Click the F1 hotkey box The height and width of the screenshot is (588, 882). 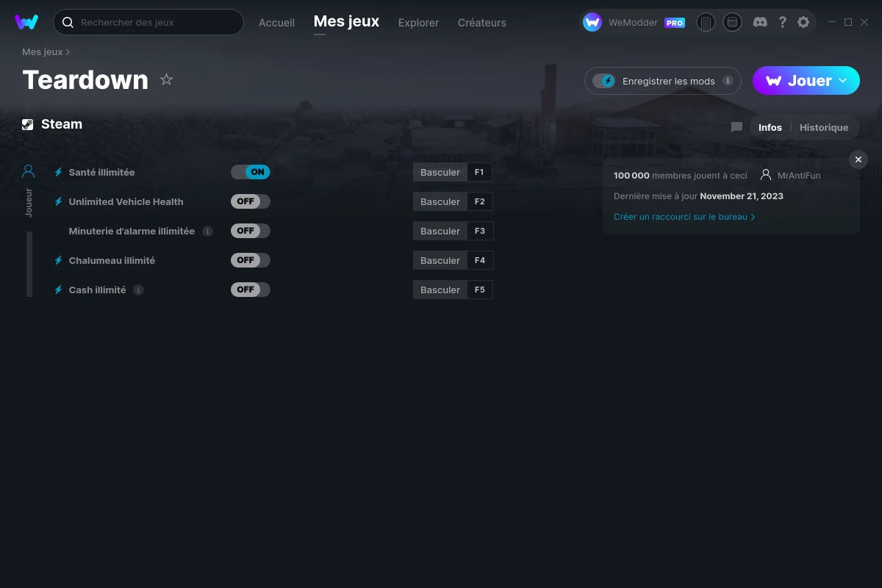pyautogui.click(x=480, y=172)
